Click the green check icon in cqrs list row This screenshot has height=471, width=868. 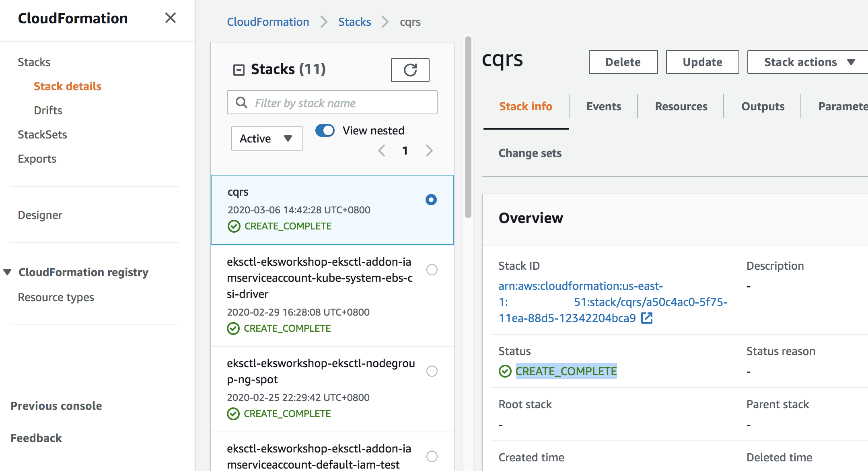[234, 226]
